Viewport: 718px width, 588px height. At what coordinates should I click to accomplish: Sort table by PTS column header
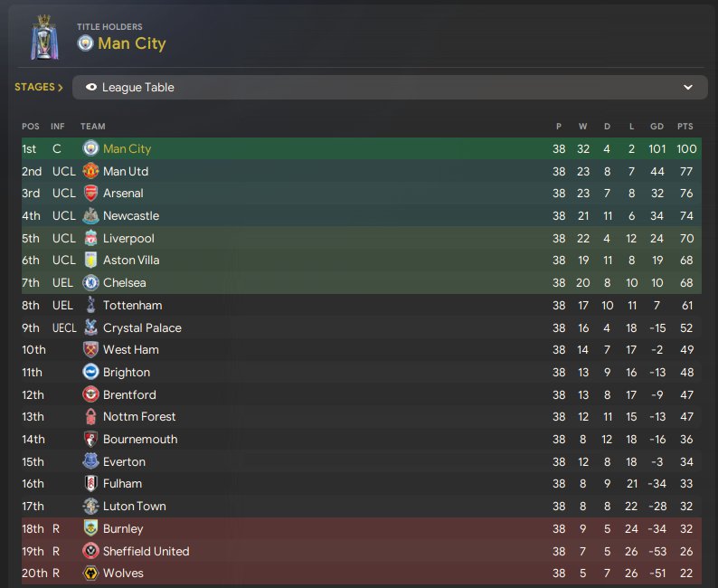pos(685,127)
